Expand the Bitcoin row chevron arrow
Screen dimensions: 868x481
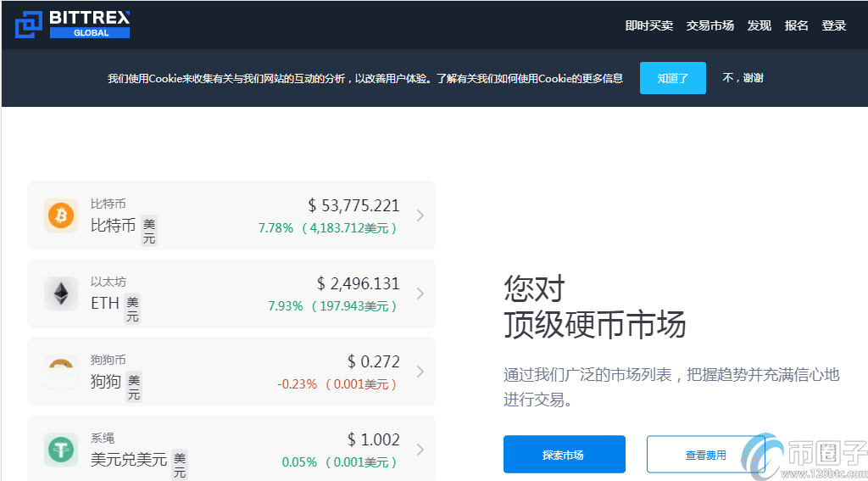coord(420,215)
